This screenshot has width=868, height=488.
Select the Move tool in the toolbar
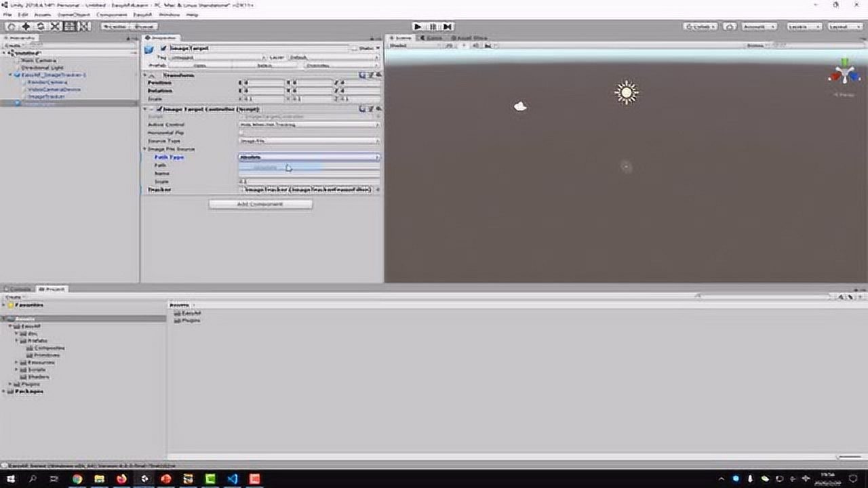click(x=26, y=26)
